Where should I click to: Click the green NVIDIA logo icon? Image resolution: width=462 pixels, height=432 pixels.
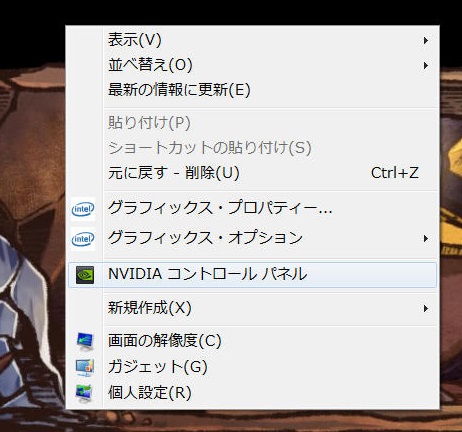click(x=85, y=275)
